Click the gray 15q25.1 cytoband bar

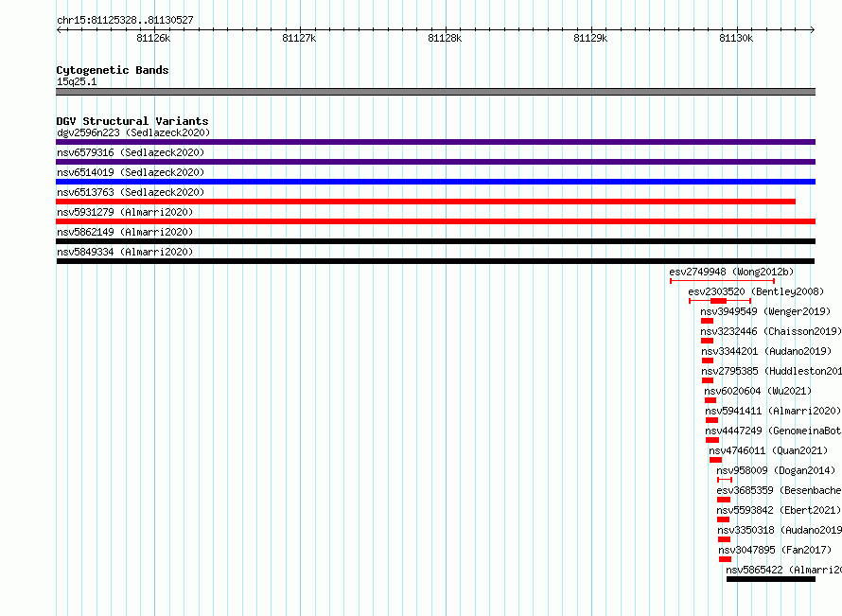[435, 92]
